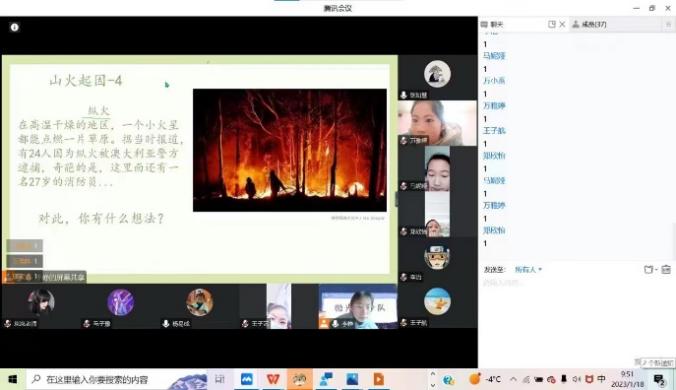Click the mic icon on 王子航 tile

tap(404, 322)
